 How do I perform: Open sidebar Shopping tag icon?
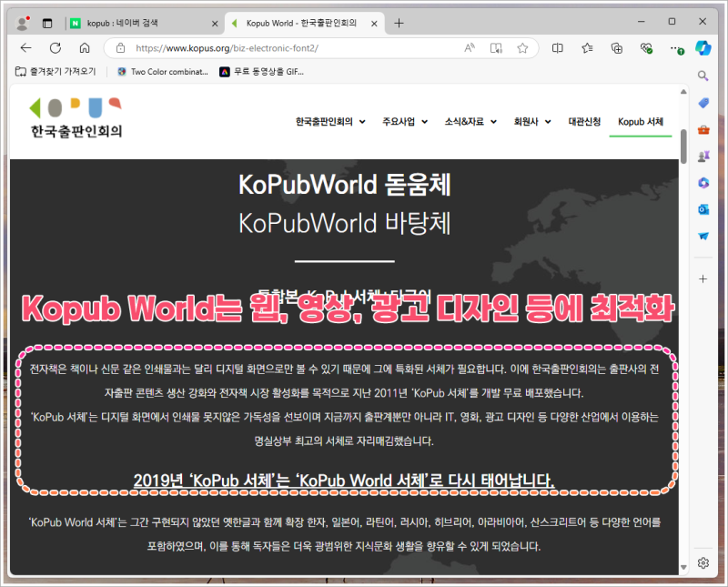(x=703, y=103)
